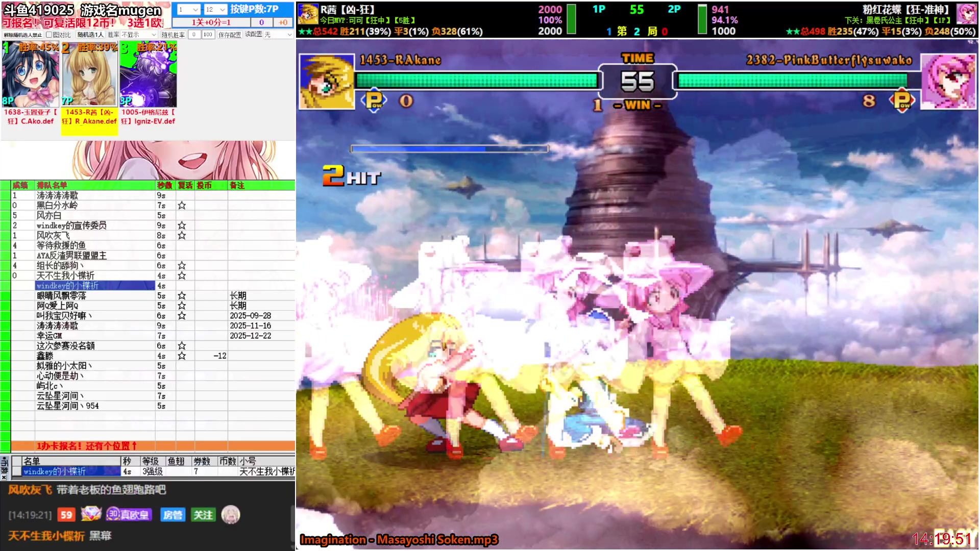Click the 保存配置 button

point(230,35)
